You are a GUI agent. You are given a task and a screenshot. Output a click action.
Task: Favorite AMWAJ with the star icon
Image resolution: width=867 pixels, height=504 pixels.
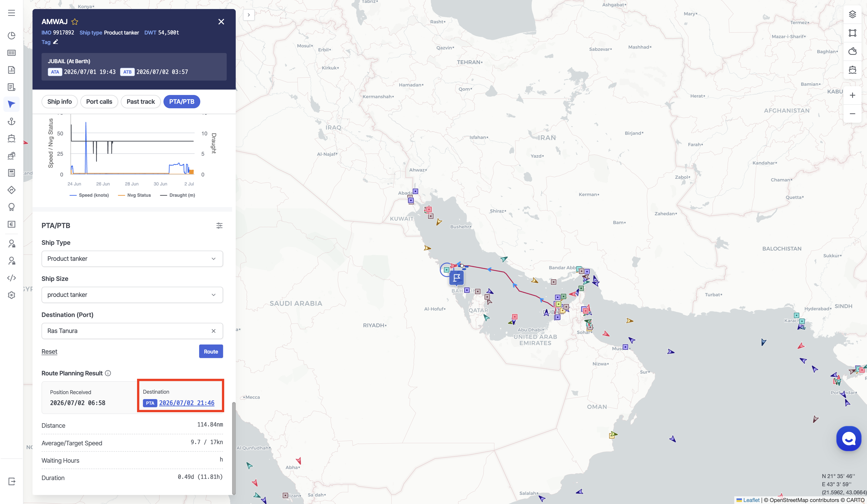point(75,22)
